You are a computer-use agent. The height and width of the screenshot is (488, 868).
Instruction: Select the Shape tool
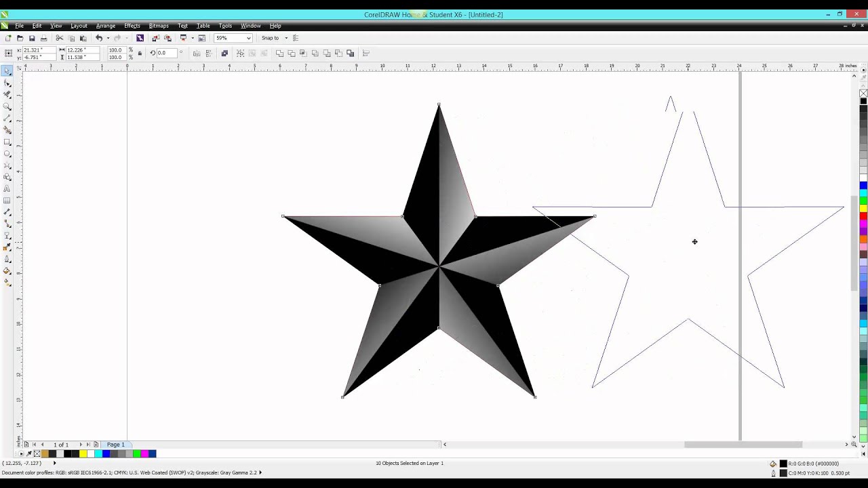7,82
